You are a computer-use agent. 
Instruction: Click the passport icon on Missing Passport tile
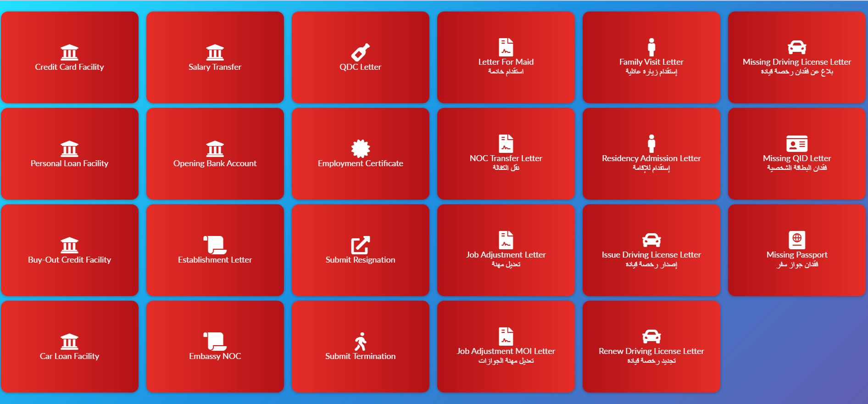pyautogui.click(x=796, y=240)
